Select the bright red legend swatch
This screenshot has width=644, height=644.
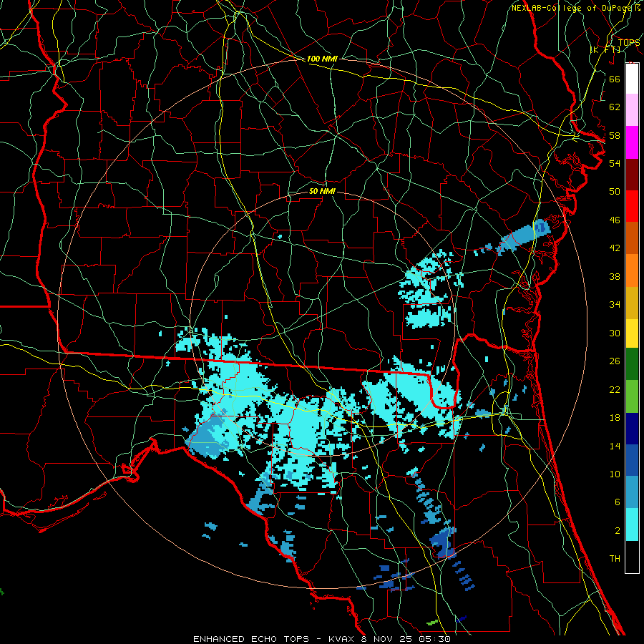point(632,206)
